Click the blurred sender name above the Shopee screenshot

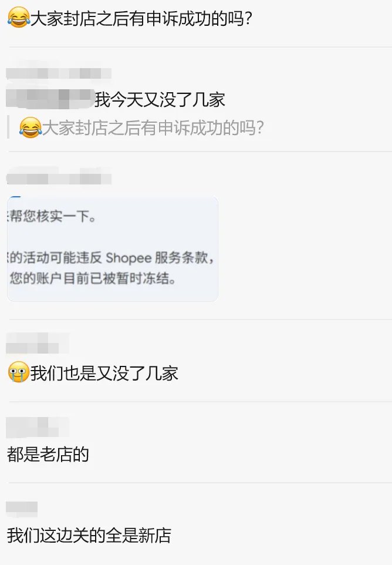pos(59,179)
